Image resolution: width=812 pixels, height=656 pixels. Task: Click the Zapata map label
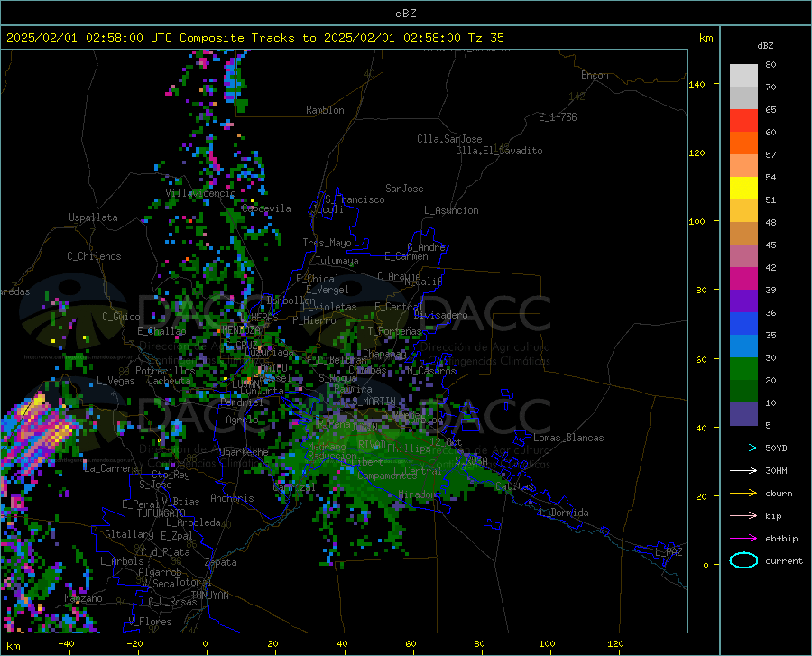point(221,562)
